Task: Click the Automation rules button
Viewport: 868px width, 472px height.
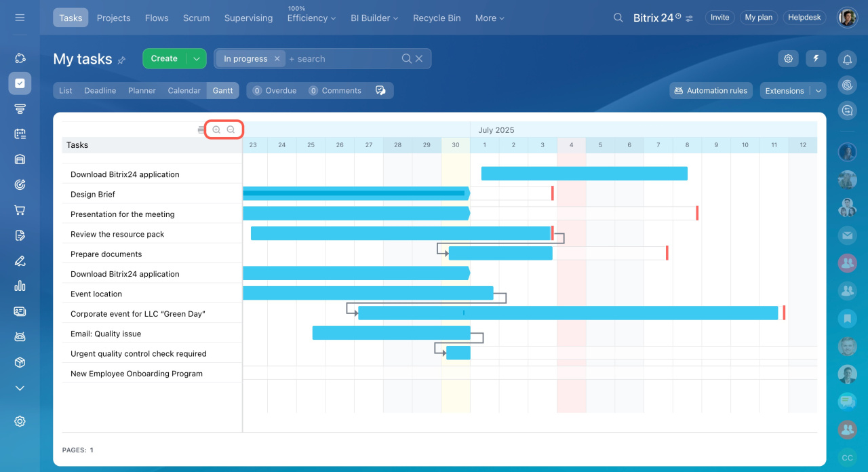Action: click(711, 90)
